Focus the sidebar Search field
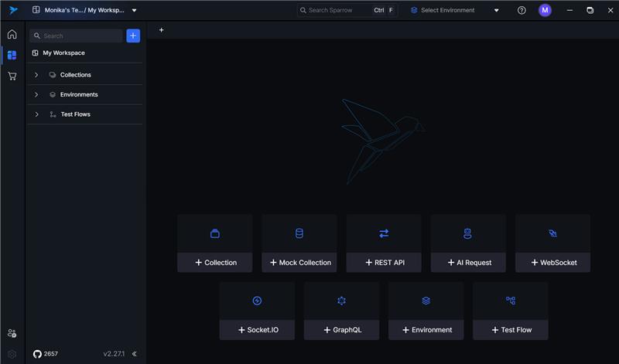 click(x=76, y=36)
